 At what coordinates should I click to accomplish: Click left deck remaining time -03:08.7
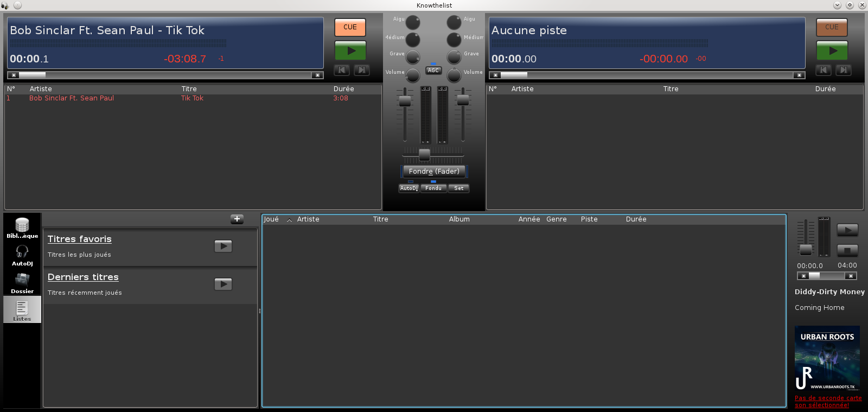pyautogui.click(x=185, y=59)
